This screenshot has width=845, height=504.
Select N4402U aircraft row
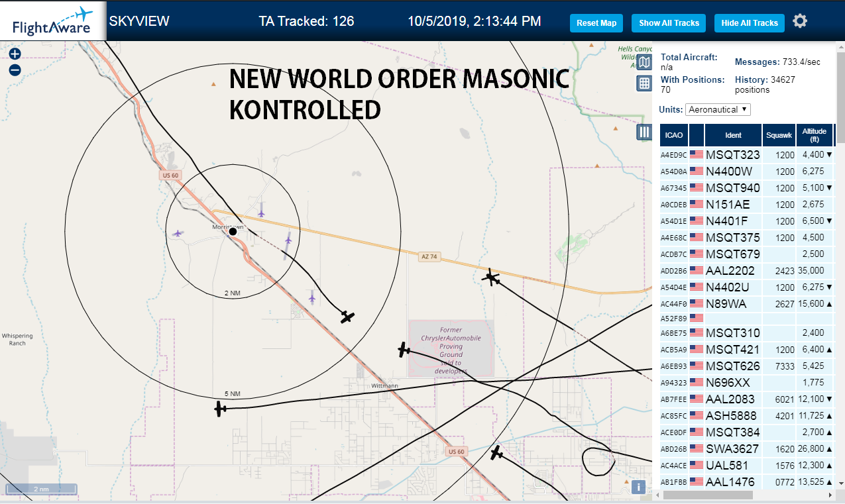(746, 287)
